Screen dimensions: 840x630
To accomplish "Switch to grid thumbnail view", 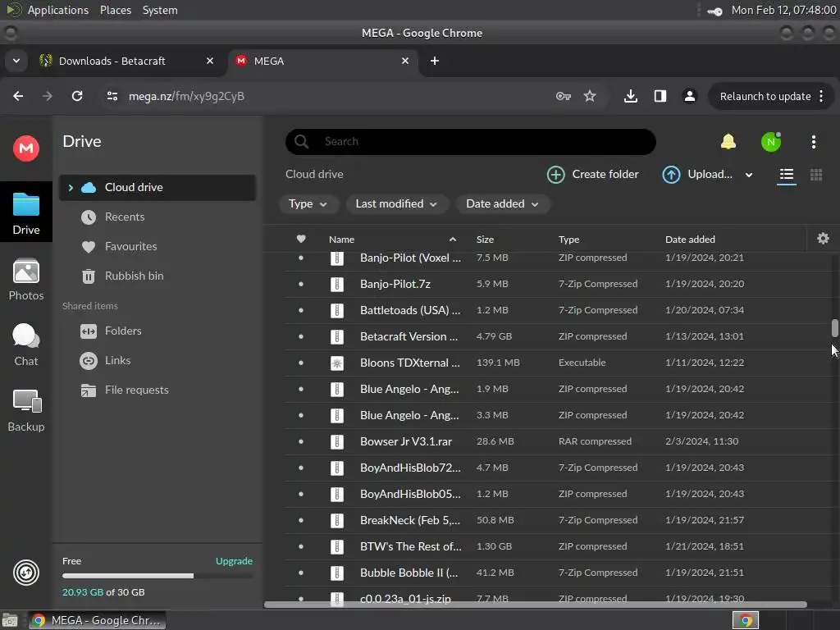I will [x=816, y=175].
